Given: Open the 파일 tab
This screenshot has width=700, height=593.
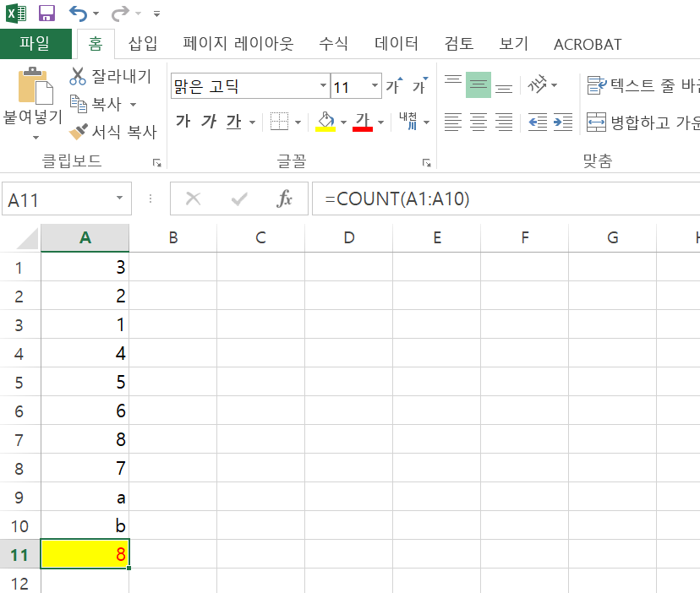Looking at the screenshot, I should [36, 44].
